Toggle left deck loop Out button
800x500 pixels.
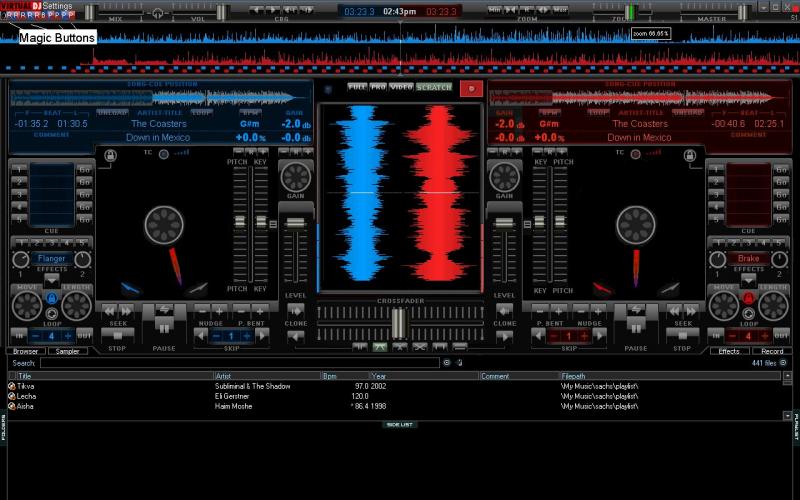point(84,336)
